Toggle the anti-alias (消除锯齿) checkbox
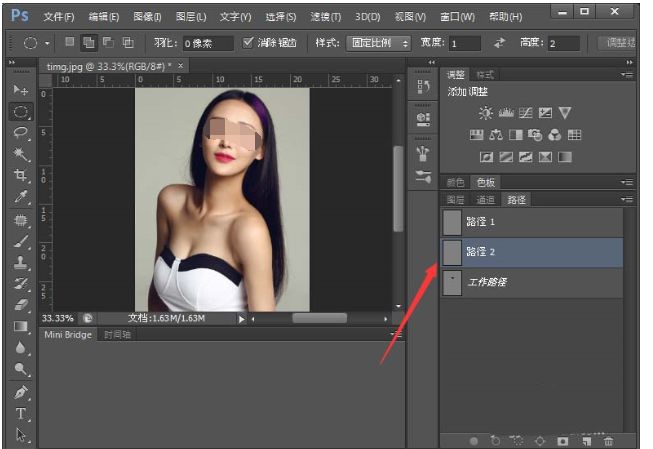 248,43
